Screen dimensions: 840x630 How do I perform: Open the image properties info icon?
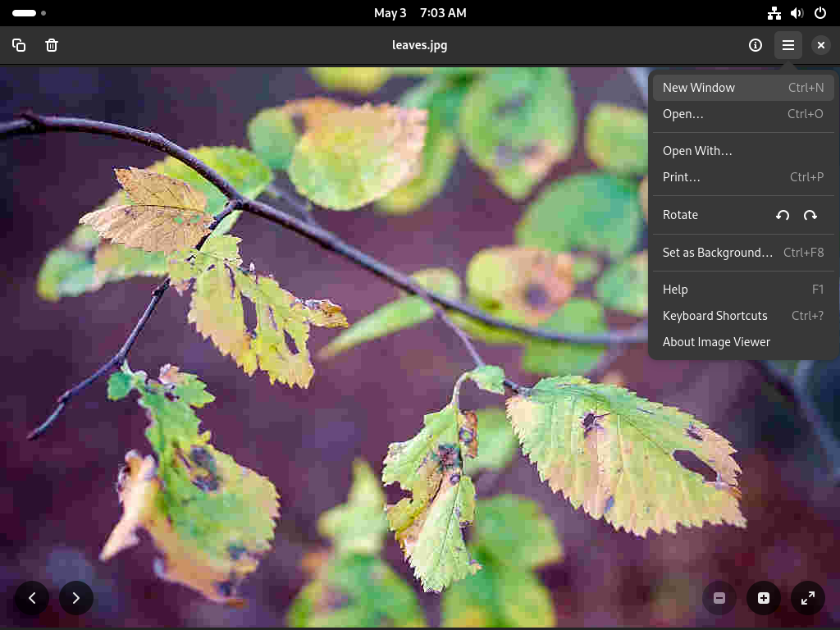pyautogui.click(x=756, y=45)
